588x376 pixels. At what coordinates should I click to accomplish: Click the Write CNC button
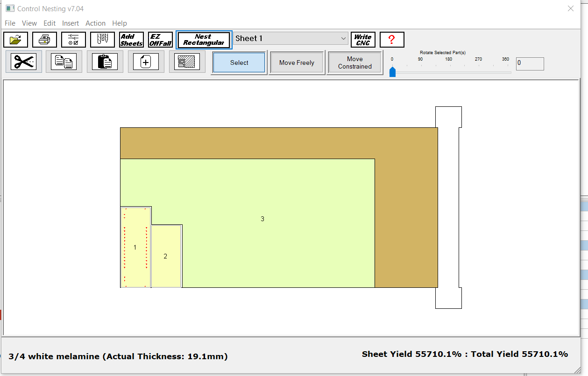(362, 40)
